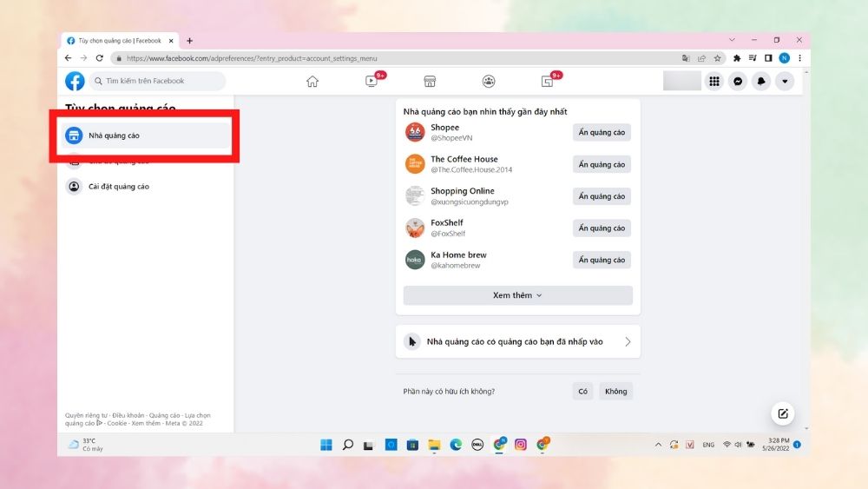Open the Messenger icon

[738, 81]
